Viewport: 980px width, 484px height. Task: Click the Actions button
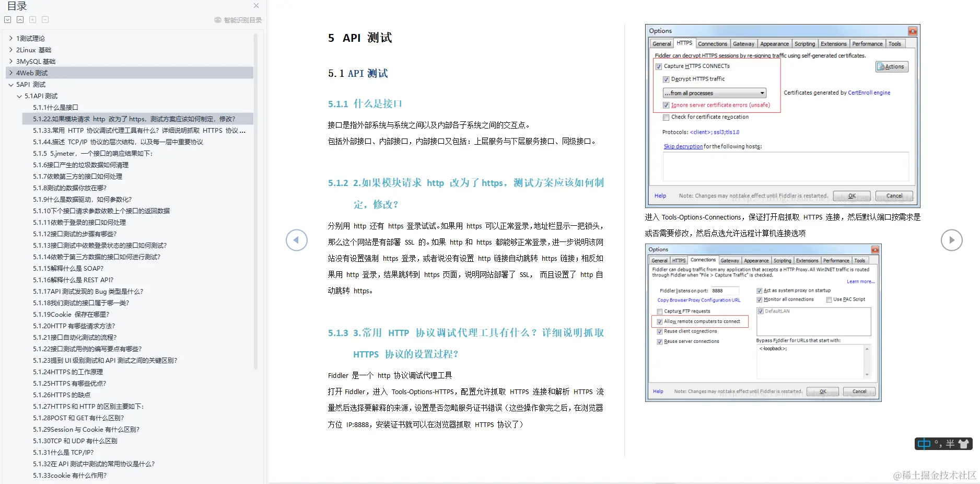pyautogui.click(x=892, y=66)
